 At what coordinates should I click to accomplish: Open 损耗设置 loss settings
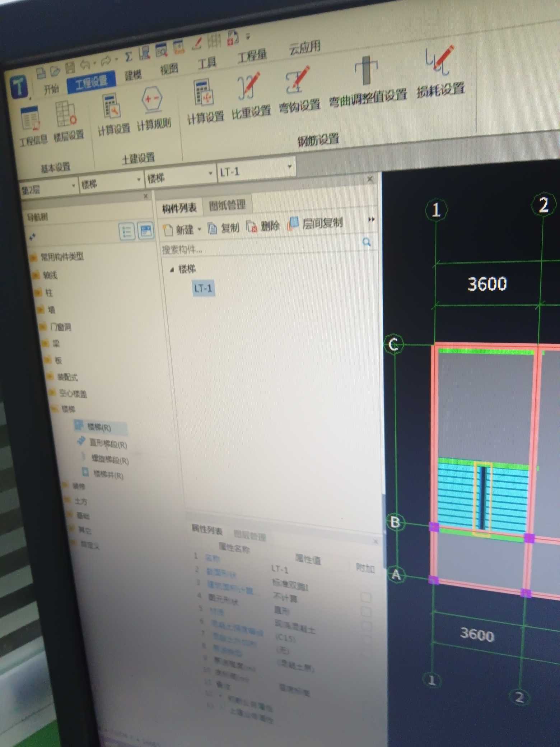(x=440, y=72)
